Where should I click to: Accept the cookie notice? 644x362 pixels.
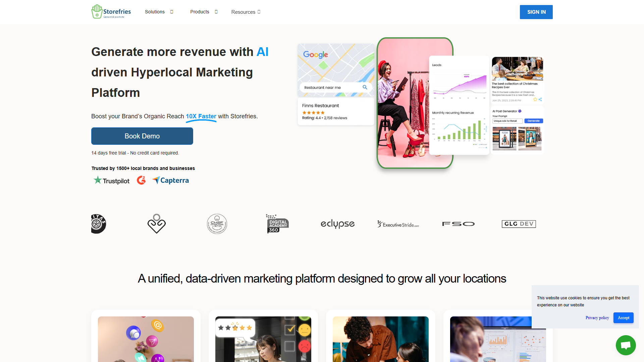pyautogui.click(x=624, y=318)
